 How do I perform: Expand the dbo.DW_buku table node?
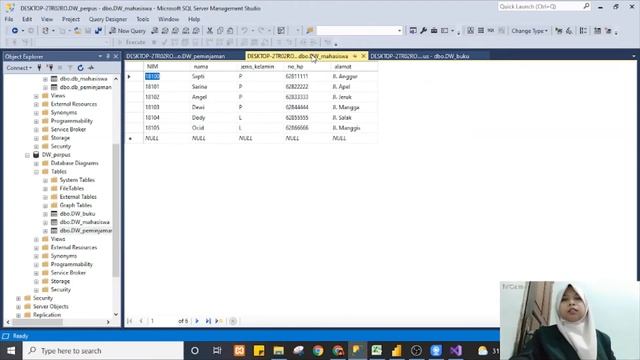coord(45,214)
